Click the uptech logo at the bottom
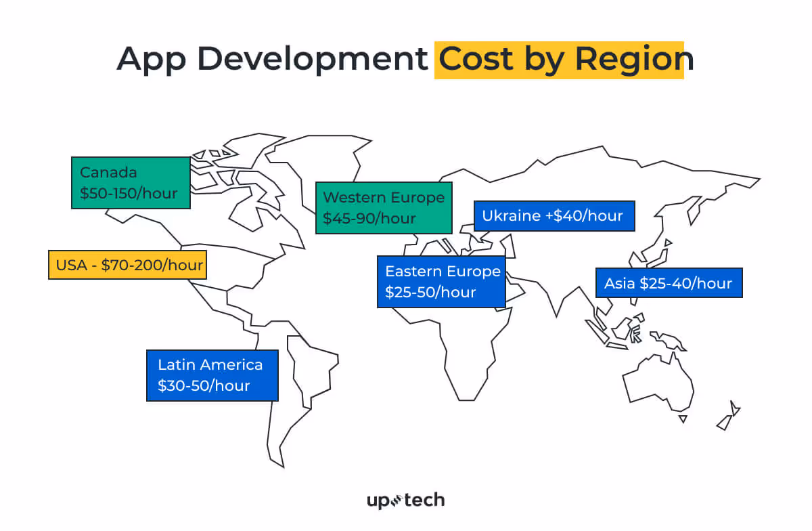This screenshot has width=812, height=531. click(x=405, y=500)
